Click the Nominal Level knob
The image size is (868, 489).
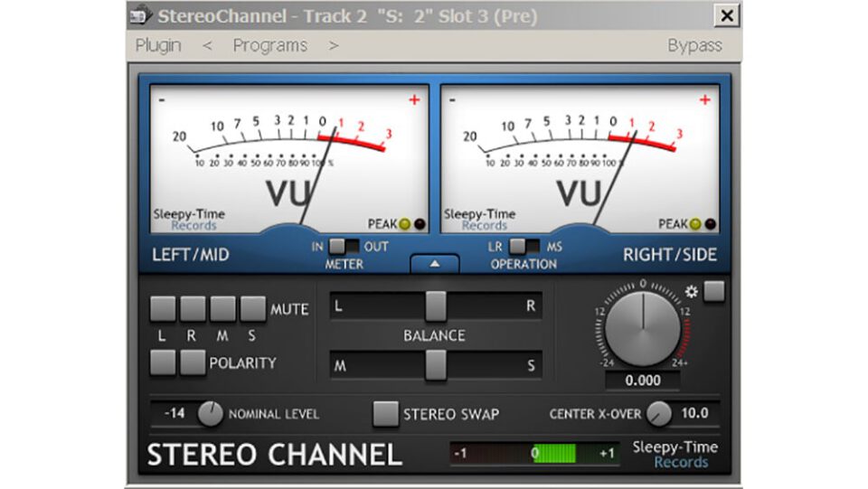point(211,414)
